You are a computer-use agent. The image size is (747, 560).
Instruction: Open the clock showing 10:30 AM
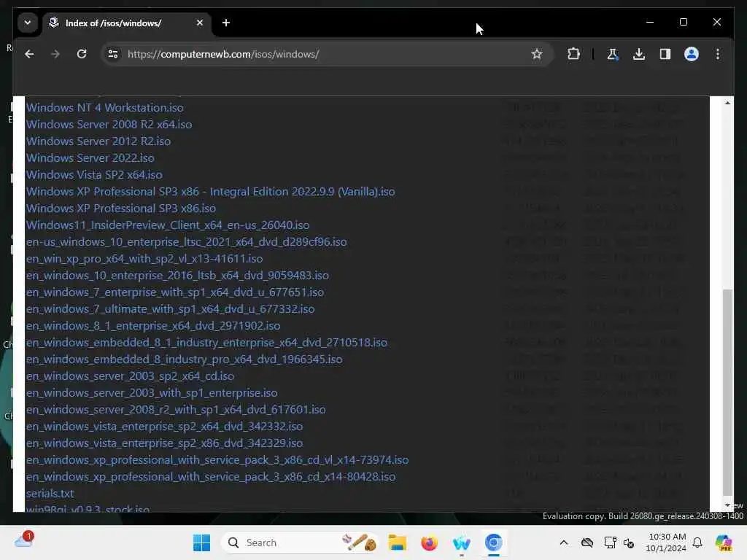(x=667, y=542)
